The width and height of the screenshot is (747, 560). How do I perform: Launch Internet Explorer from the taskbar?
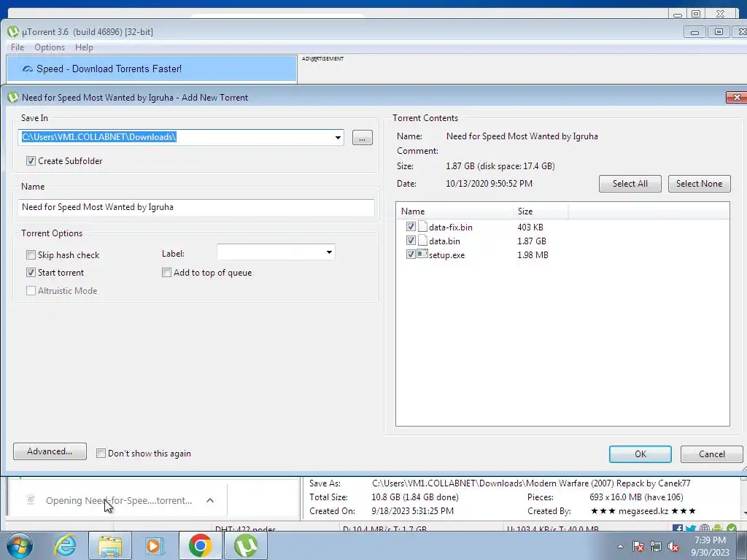tap(65, 545)
